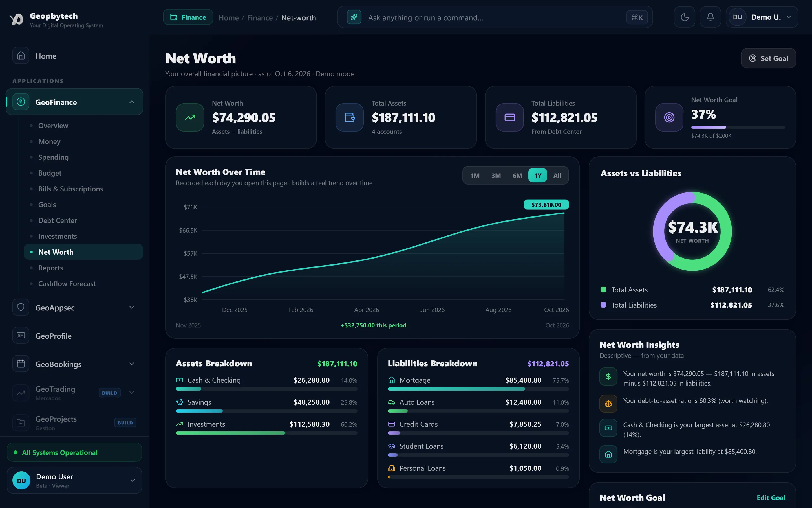Image resolution: width=812 pixels, height=508 pixels.
Task: Focus the Ask anything command field
Action: [495, 17]
